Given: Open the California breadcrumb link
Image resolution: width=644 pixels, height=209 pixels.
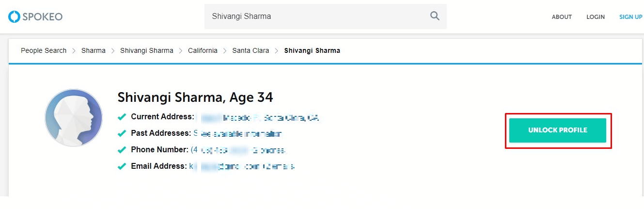Looking at the screenshot, I should [203, 50].
